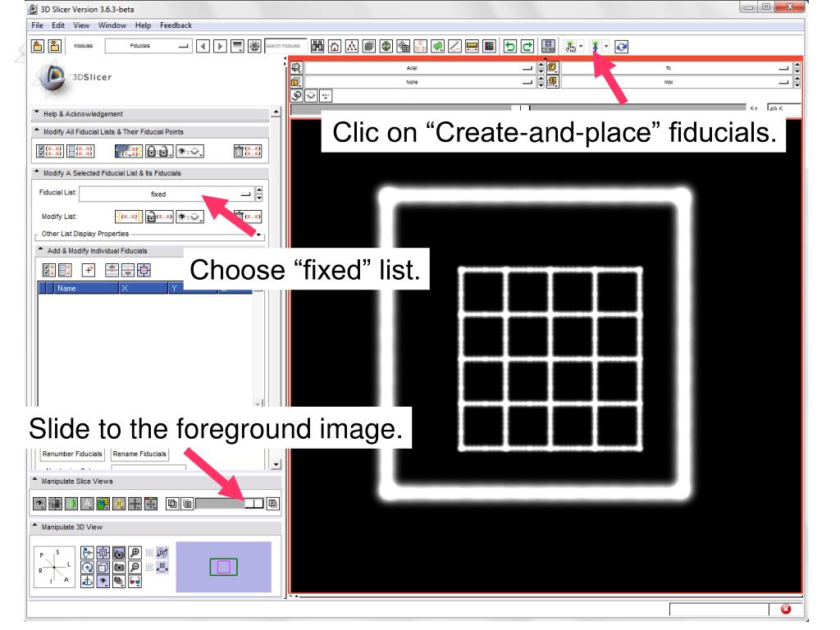This screenshot has height=630, width=840.
Task: Click the Rename Fiducials button
Action: [x=138, y=454]
